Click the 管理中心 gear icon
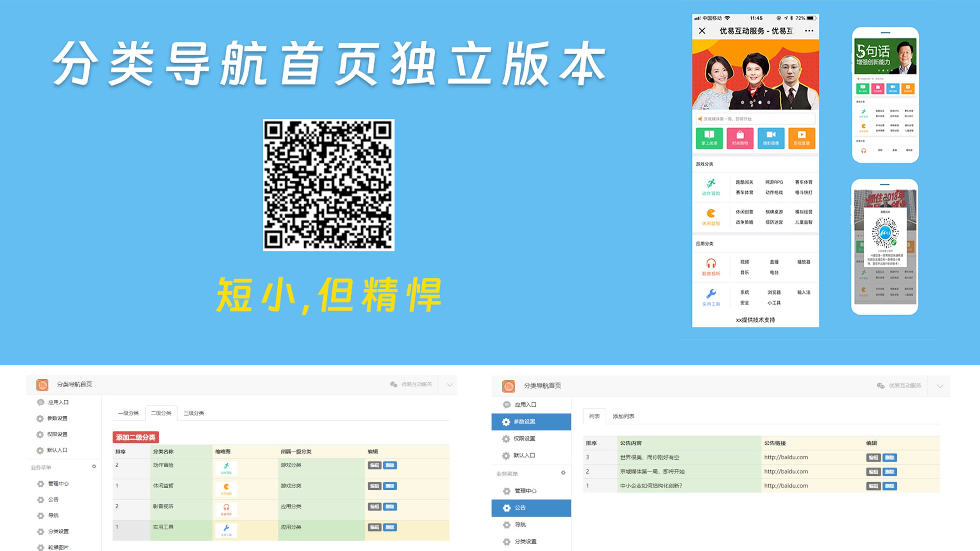This screenshot has width=980, height=551. pos(40,484)
